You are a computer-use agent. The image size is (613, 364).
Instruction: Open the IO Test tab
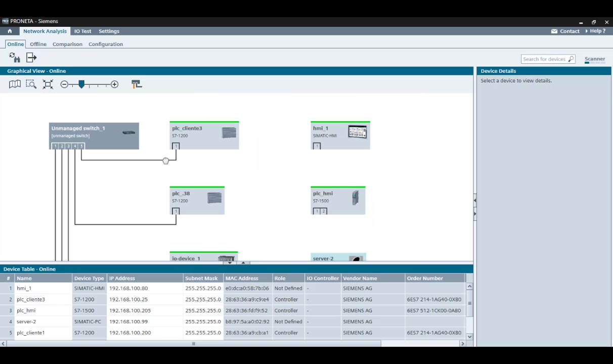tap(83, 31)
